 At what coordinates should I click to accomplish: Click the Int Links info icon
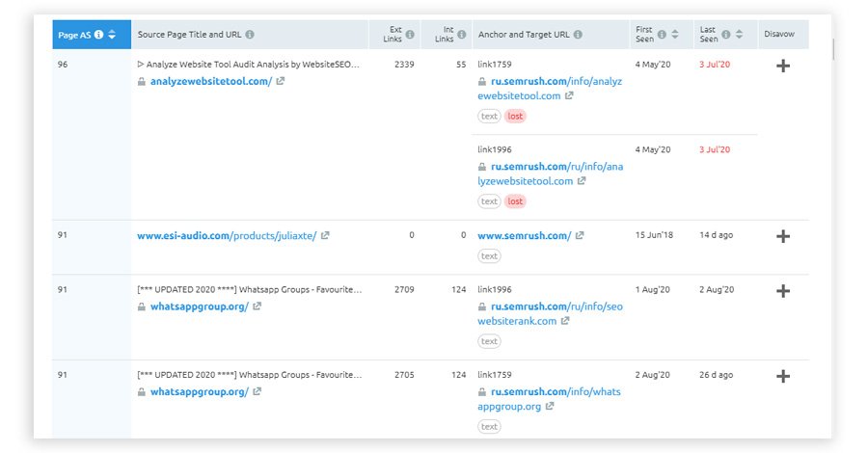coord(462,35)
